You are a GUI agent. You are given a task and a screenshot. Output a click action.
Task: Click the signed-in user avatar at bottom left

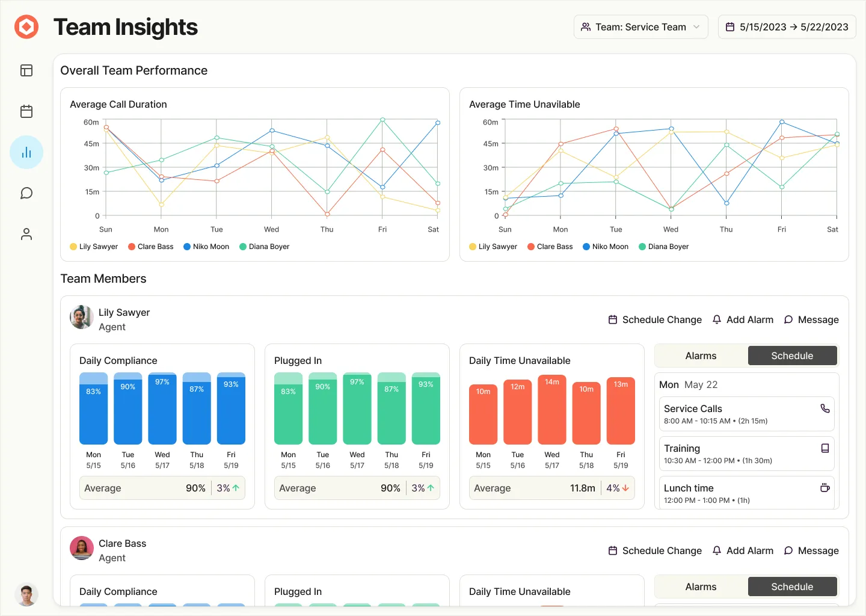click(x=26, y=595)
